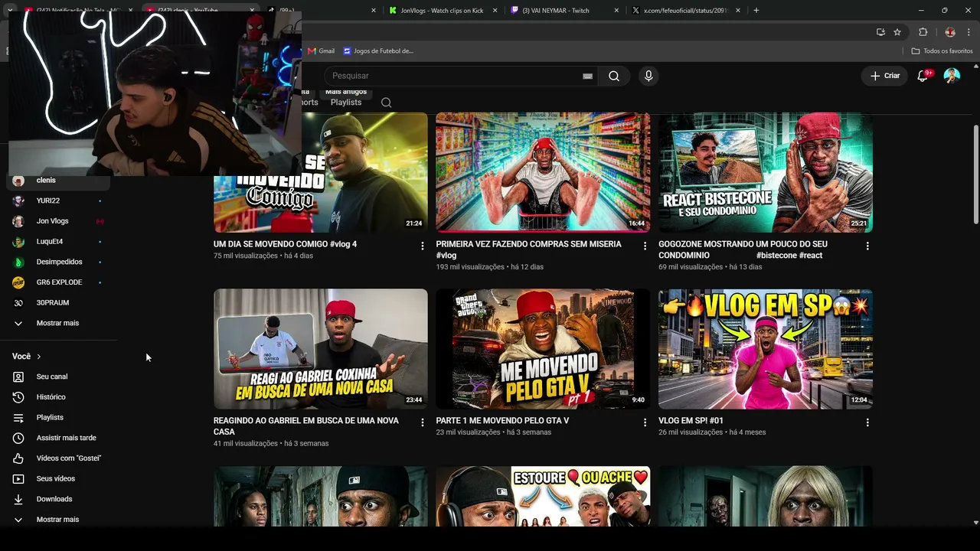Expand Mostrar mais below Downloads
This screenshot has width=980, height=551.
[58, 520]
